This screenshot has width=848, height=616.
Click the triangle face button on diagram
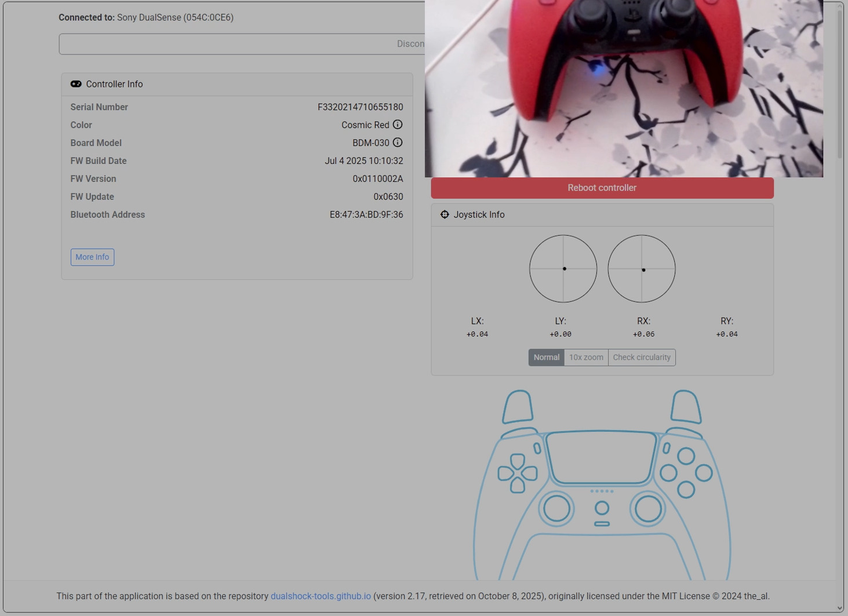point(686,456)
